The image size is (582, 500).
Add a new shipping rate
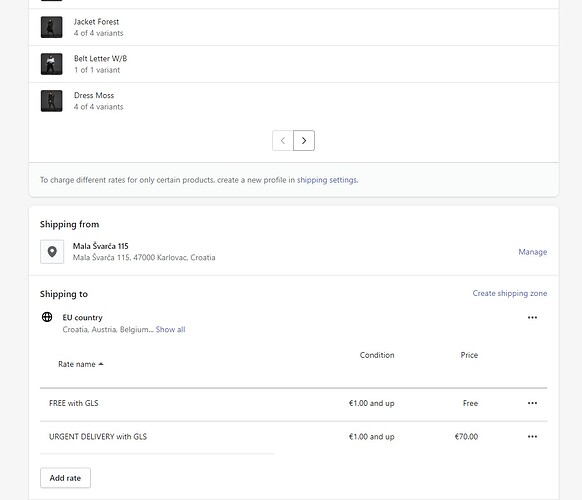coord(65,478)
